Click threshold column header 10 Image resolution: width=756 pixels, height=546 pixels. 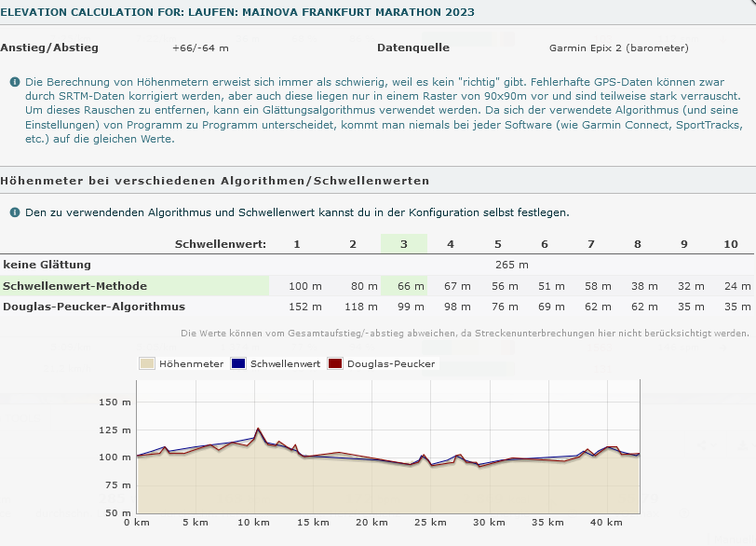point(731,244)
